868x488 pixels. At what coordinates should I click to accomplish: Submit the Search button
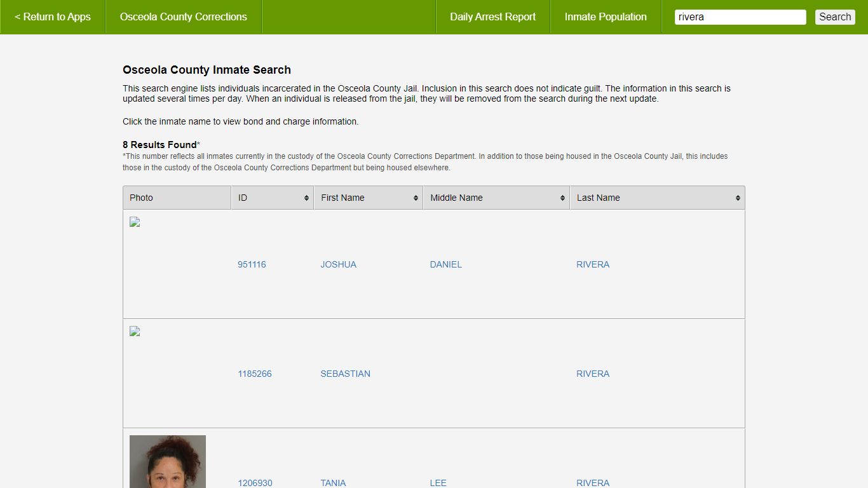[x=835, y=17]
